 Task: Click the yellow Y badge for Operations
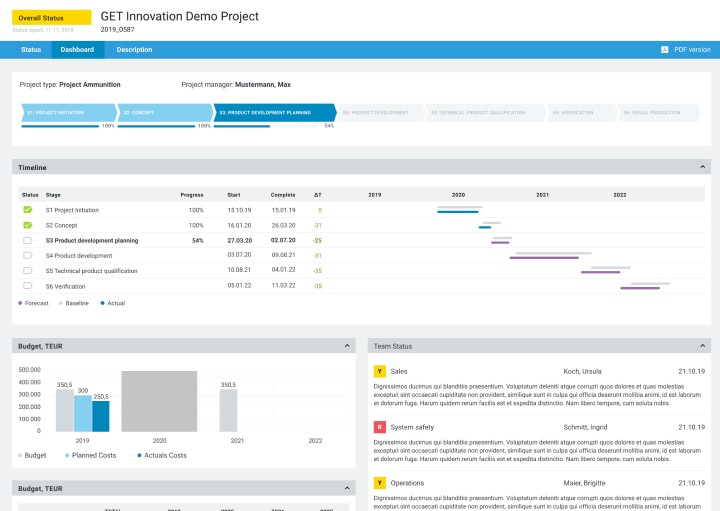tap(379, 483)
